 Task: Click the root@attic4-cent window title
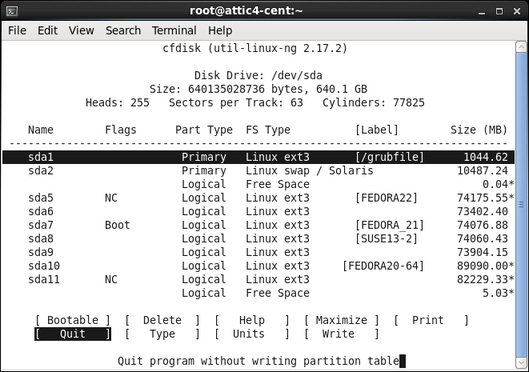[246, 11]
